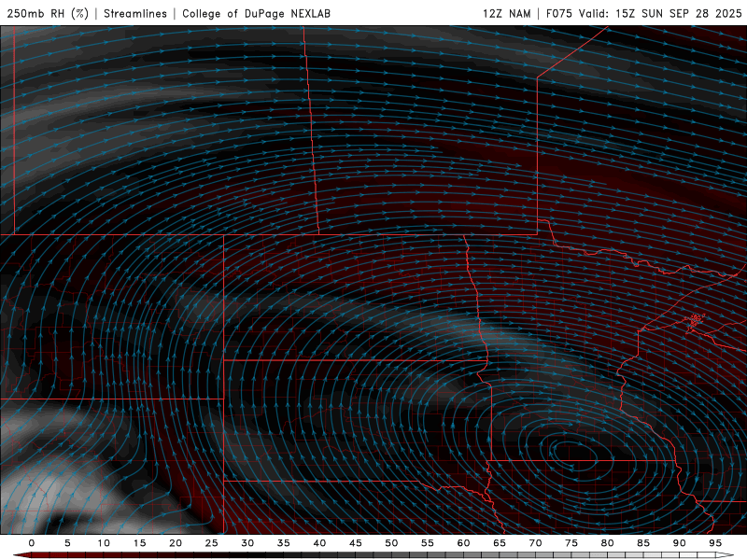
Task: Click the colorbar label "0"
Action: 32,543
